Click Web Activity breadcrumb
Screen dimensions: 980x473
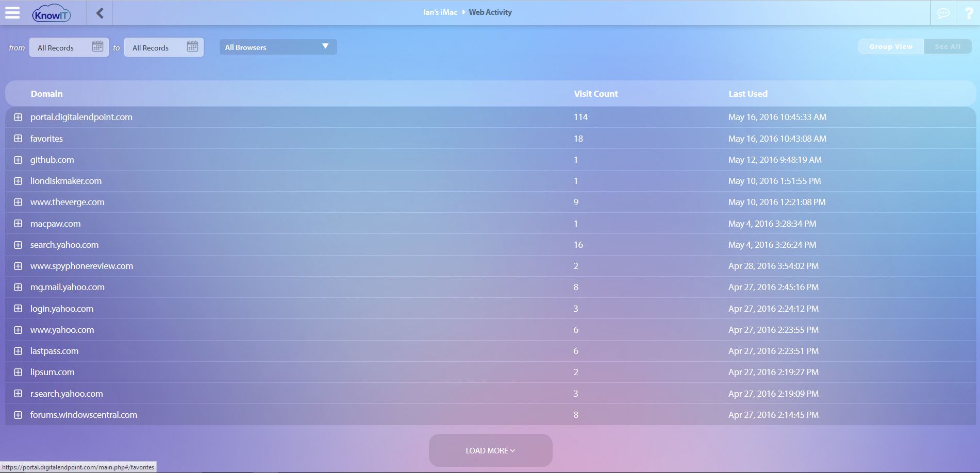point(490,12)
